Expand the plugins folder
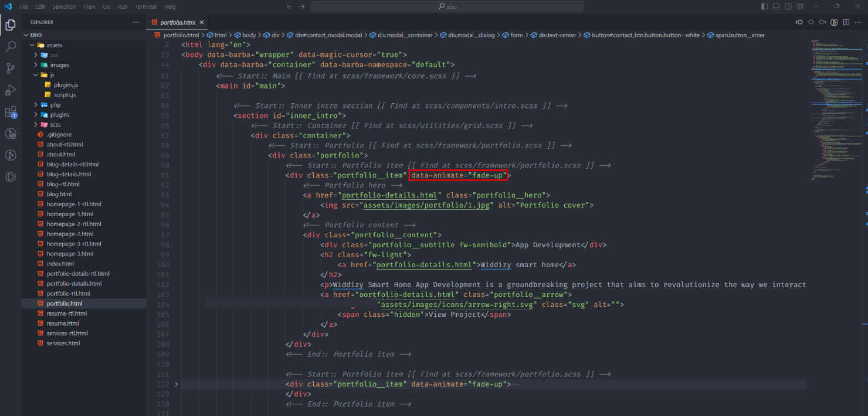868x416 pixels. [36, 115]
